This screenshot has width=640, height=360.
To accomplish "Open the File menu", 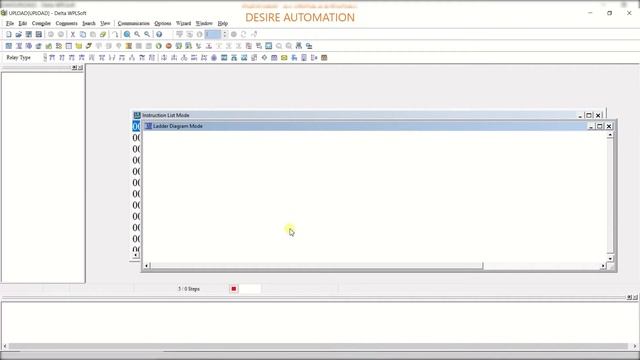I will click(x=10, y=23).
